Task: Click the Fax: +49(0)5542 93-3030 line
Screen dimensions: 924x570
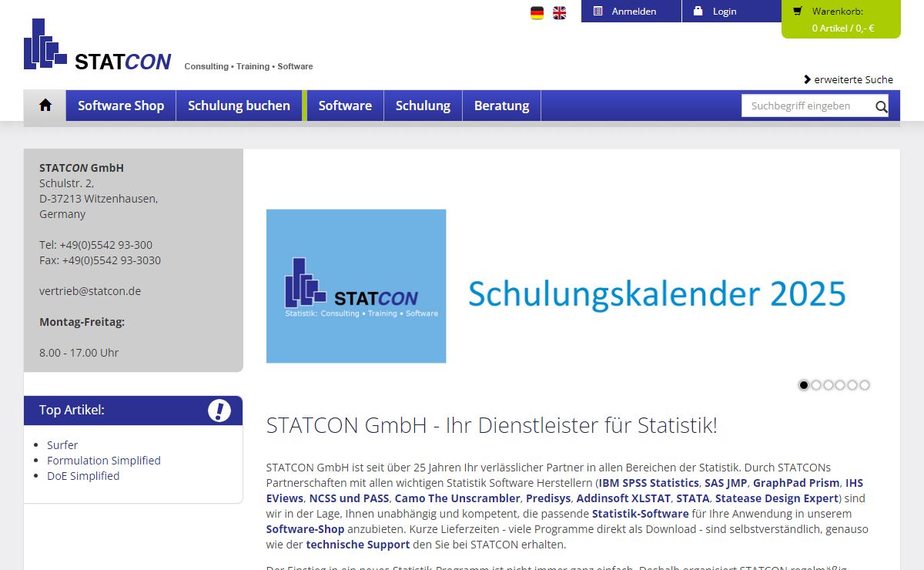Action: (100, 260)
